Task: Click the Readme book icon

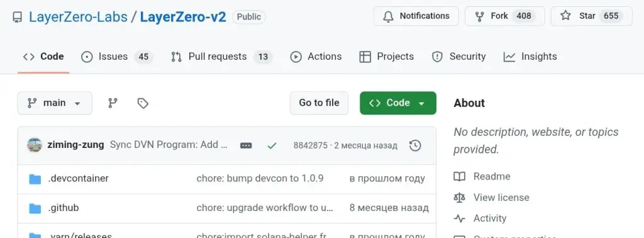Action: (x=459, y=177)
